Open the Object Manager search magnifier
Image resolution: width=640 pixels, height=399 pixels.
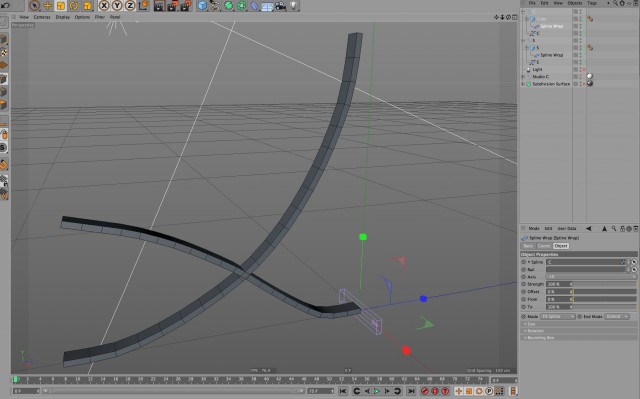[615, 3]
